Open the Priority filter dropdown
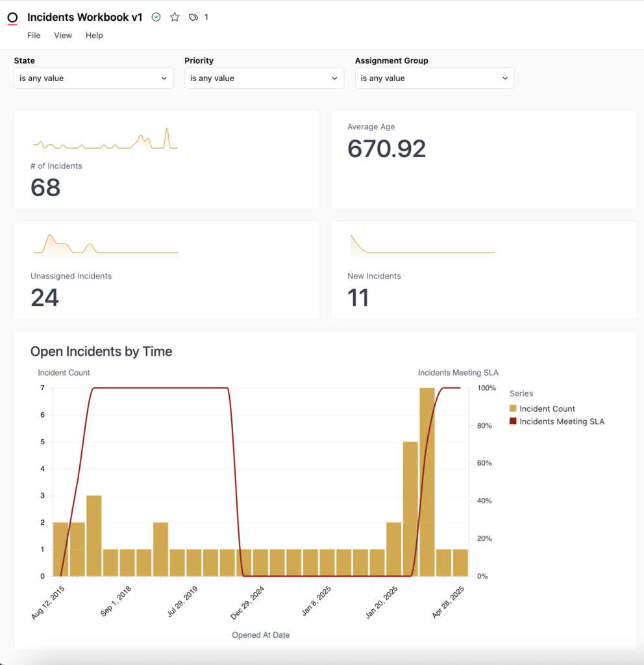Screen dimensions: 644x665 pyautogui.click(x=264, y=78)
